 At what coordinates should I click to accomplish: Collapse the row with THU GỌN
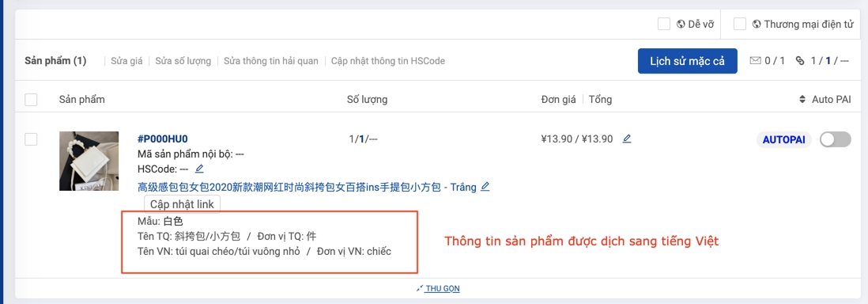click(443, 288)
